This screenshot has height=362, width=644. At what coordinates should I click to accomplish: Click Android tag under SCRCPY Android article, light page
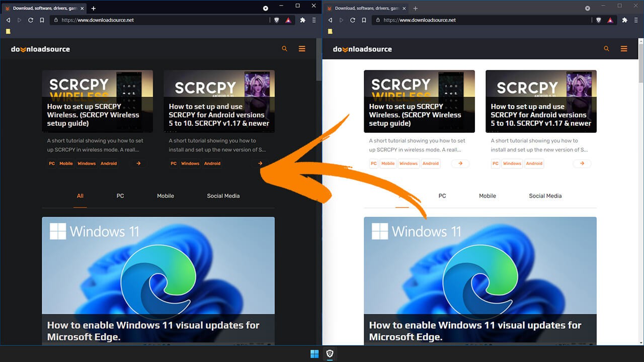(534, 163)
